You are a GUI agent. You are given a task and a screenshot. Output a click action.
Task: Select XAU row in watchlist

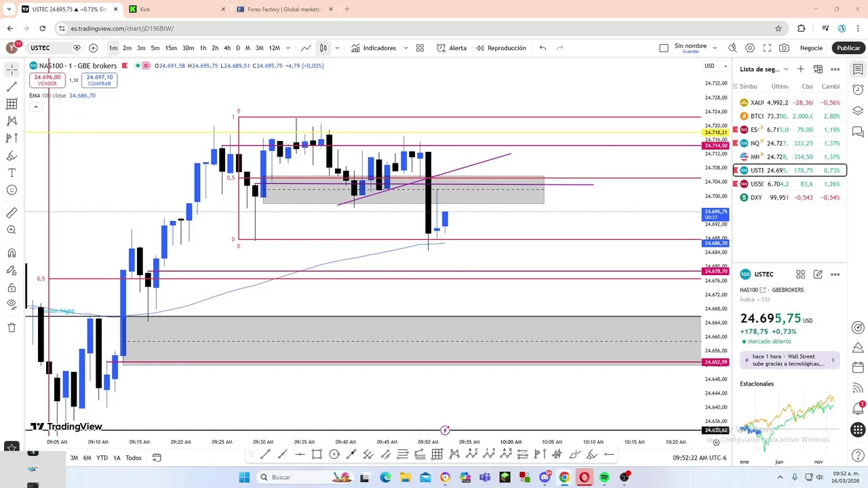click(790, 102)
